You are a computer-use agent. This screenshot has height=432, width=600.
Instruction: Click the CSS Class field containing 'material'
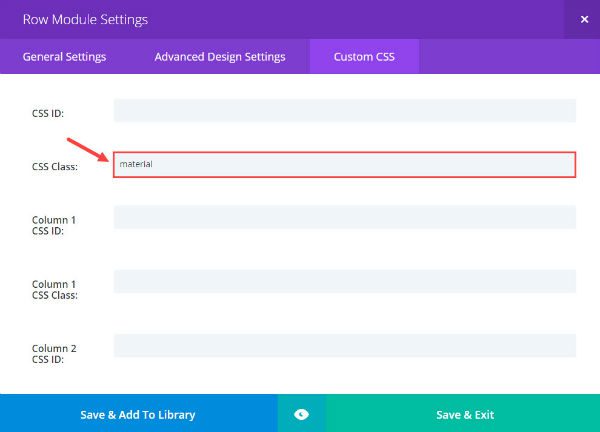point(344,164)
